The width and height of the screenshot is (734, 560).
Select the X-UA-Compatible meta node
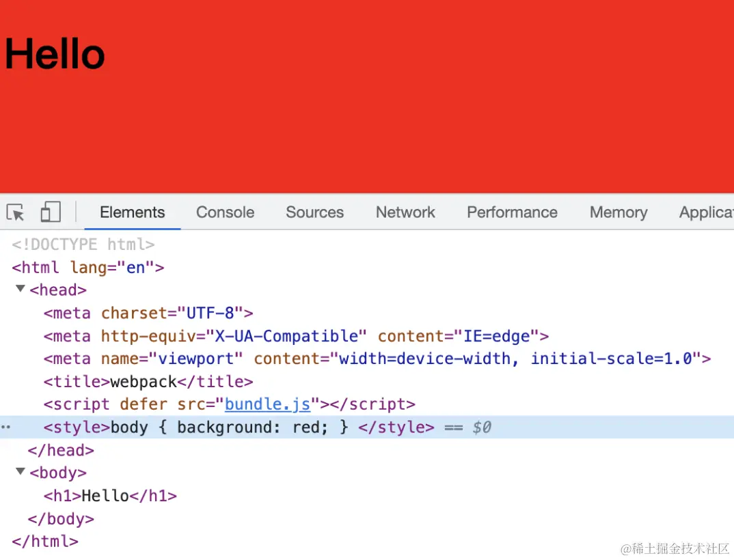296,336
